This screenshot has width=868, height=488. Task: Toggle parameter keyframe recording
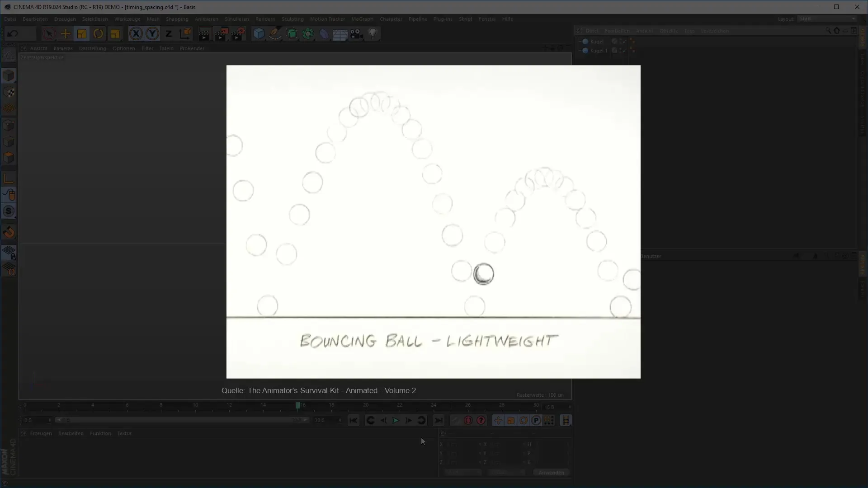[536, 421]
